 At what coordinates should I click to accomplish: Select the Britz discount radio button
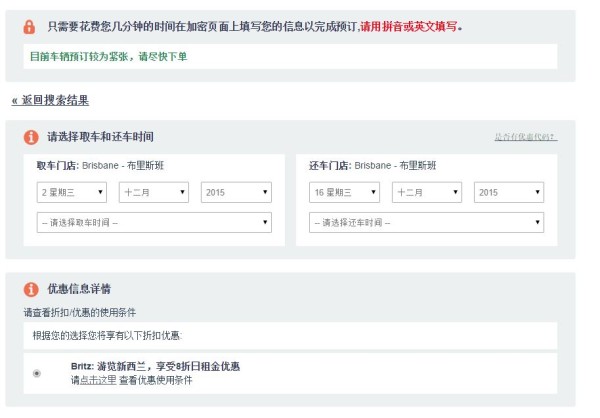(37, 373)
